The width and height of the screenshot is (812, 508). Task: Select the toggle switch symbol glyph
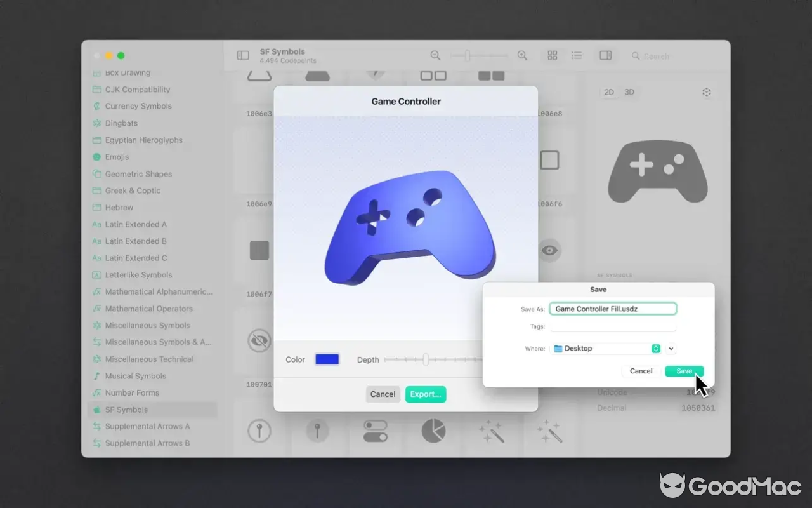[376, 431]
